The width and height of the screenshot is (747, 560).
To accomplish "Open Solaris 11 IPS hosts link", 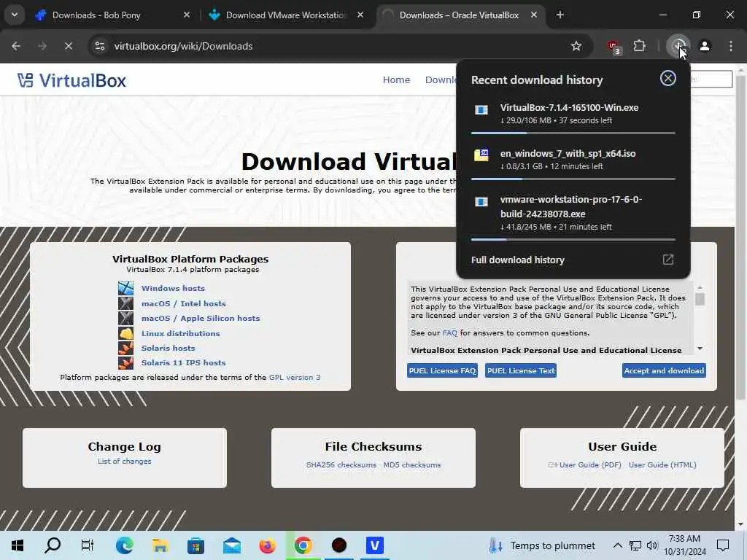I will [x=183, y=363].
